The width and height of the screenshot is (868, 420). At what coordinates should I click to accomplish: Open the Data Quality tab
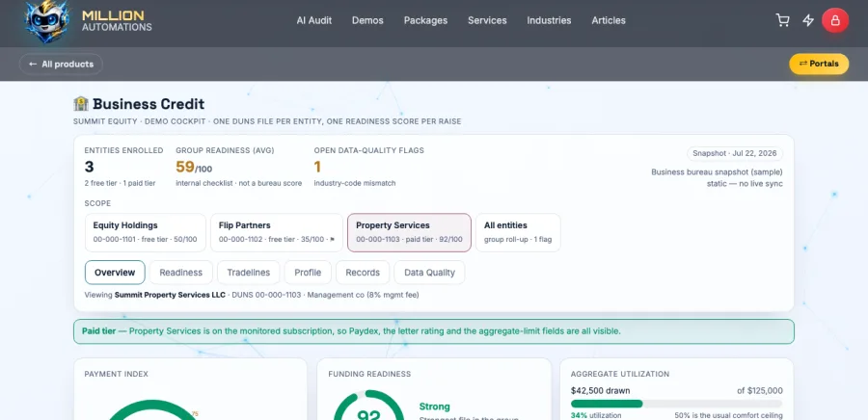point(429,273)
